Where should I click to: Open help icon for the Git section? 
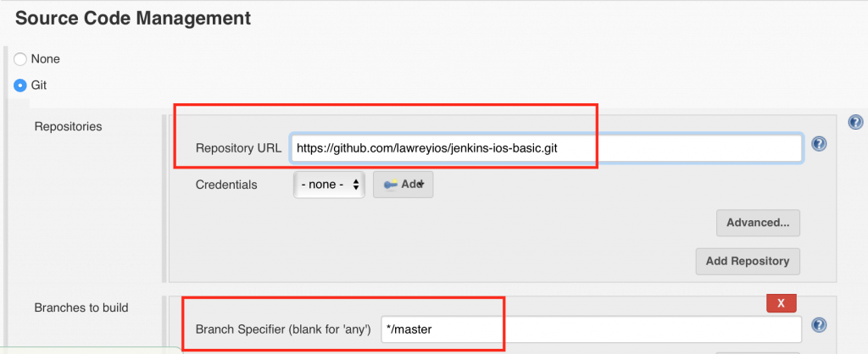click(x=855, y=123)
